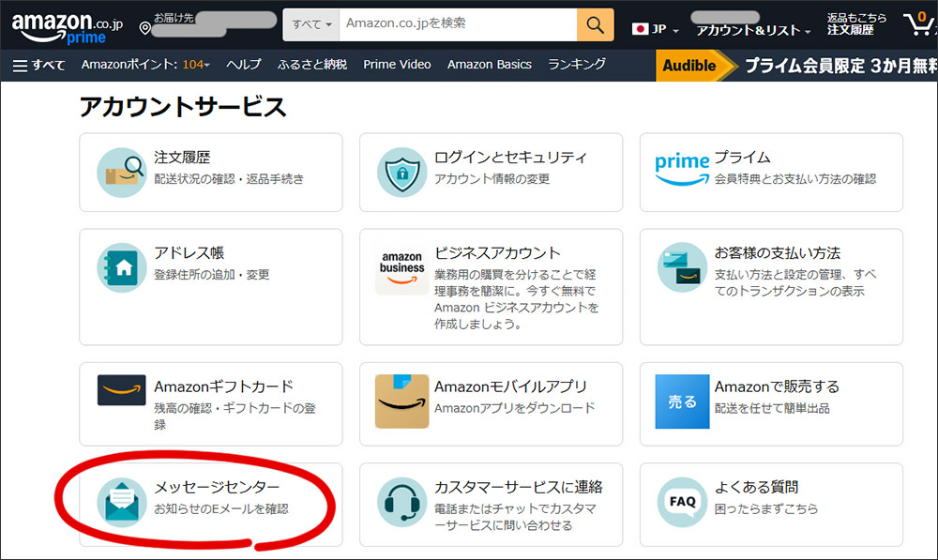Click the text 登録住所の追加・変更
Image resolution: width=938 pixels, height=560 pixels.
[x=212, y=275]
